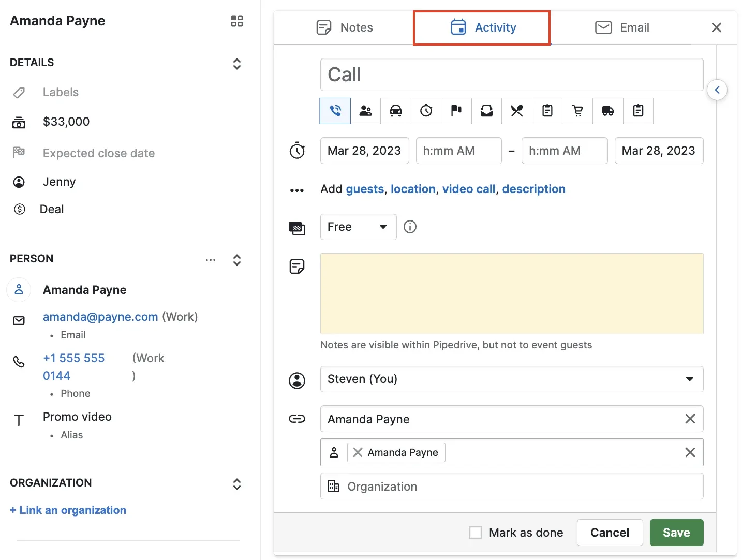Cancel the activity

610,533
